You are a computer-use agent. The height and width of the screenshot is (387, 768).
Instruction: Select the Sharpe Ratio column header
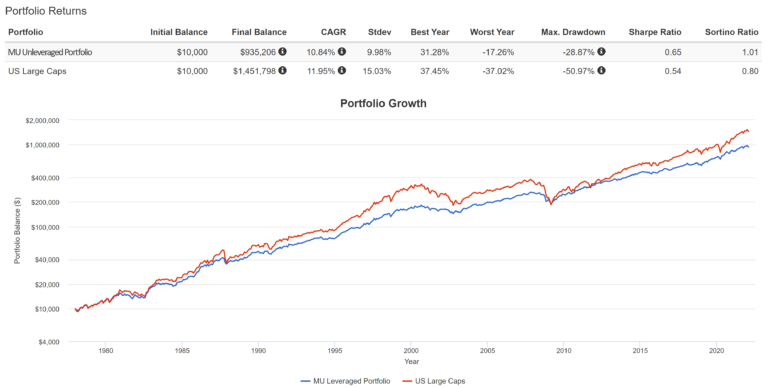(x=655, y=32)
